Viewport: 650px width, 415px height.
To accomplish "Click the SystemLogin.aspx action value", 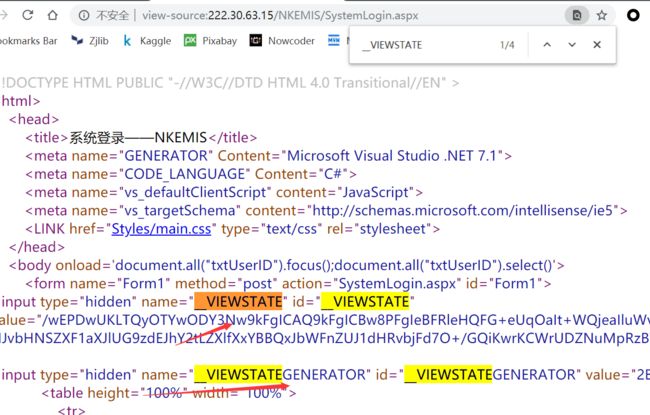I will [x=397, y=284].
